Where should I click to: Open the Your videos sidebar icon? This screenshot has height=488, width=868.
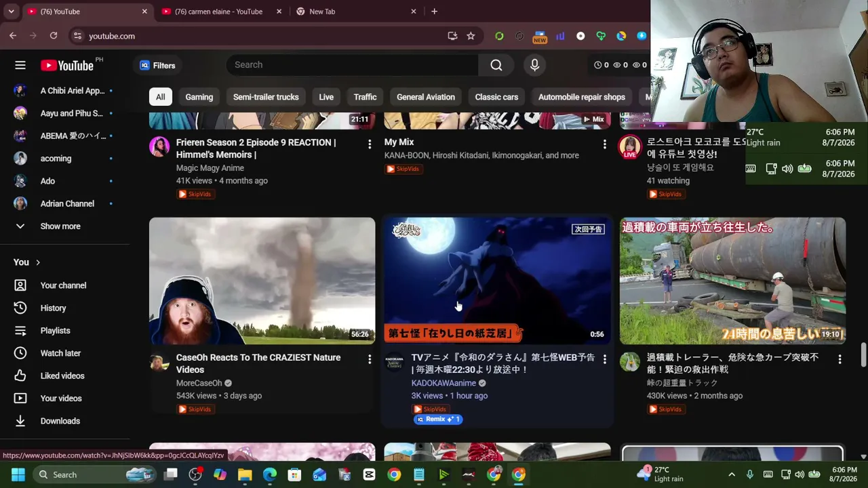(x=20, y=399)
